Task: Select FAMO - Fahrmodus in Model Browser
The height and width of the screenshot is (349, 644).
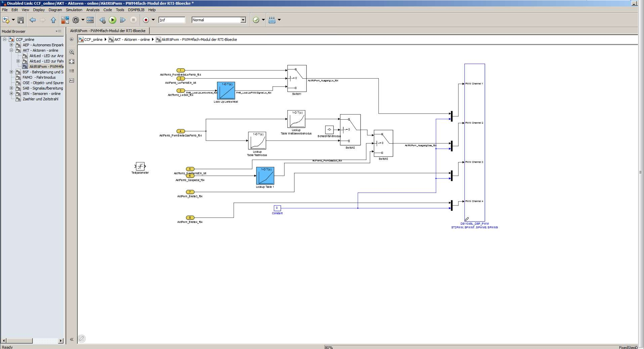Action: pos(39,77)
